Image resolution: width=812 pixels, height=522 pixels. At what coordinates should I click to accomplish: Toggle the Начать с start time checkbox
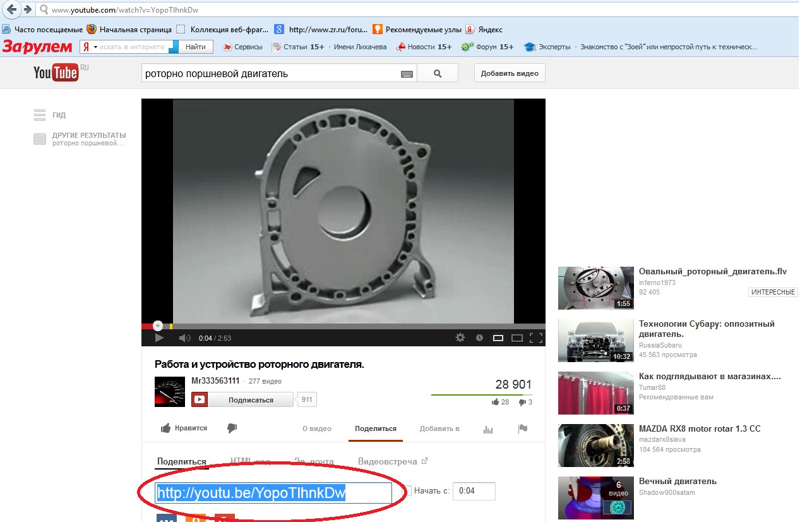(x=407, y=490)
